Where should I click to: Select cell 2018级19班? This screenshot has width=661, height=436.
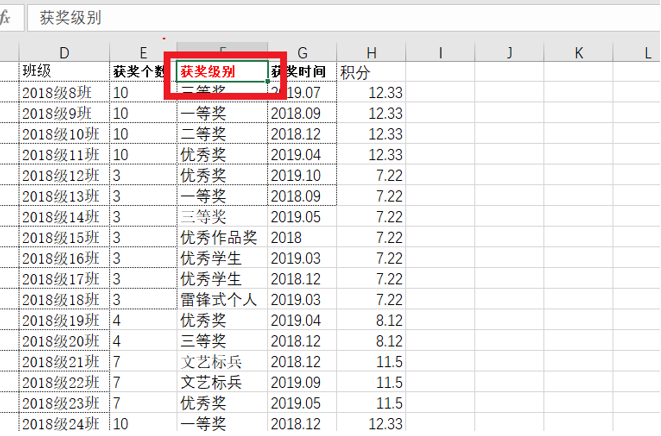(64, 320)
